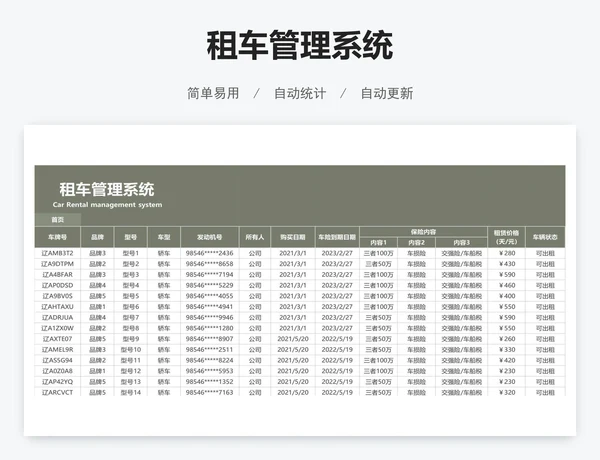Select the 车辆状态 column header
Image resolution: width=600 pixels, height=460 pixels.
545,237
